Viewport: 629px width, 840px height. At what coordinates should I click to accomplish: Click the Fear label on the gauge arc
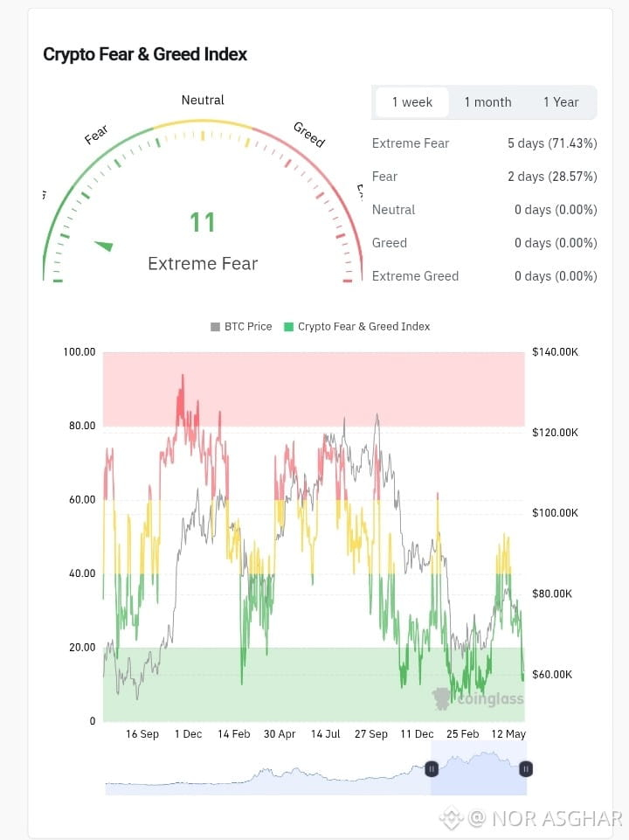pyautogui.click(x=96, y=135)
